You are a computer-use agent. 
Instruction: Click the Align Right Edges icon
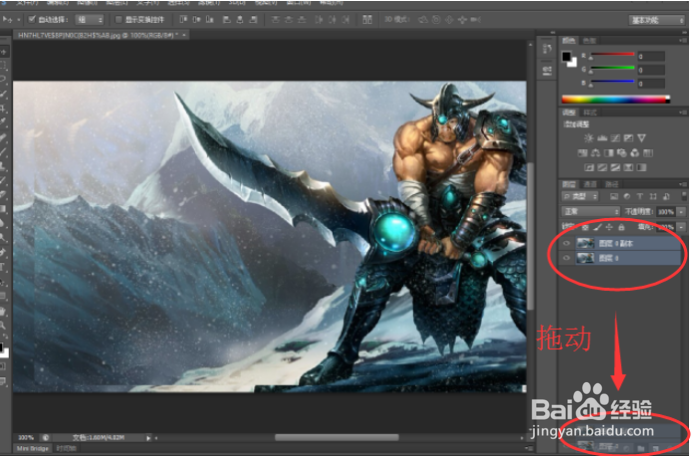(253, 19)
